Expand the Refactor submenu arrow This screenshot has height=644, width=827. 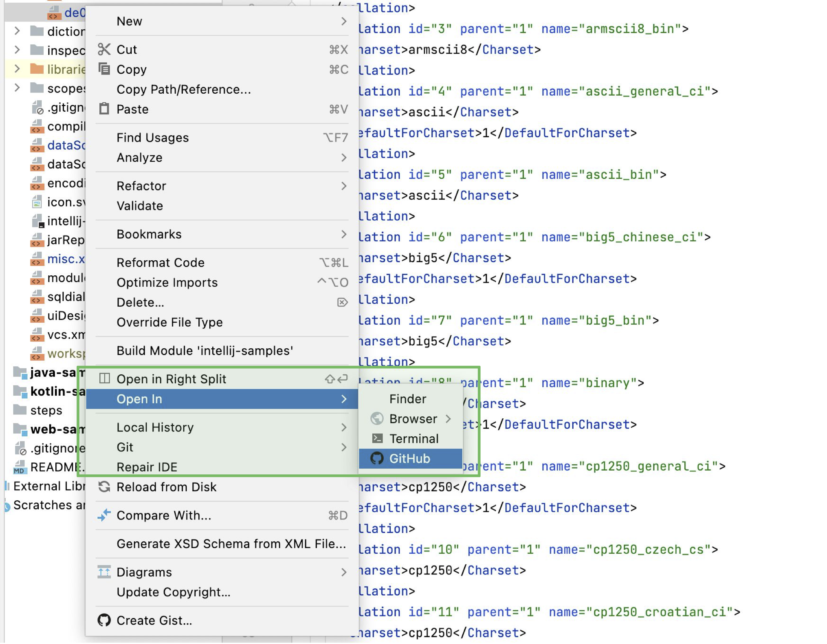tap(343, 186)
